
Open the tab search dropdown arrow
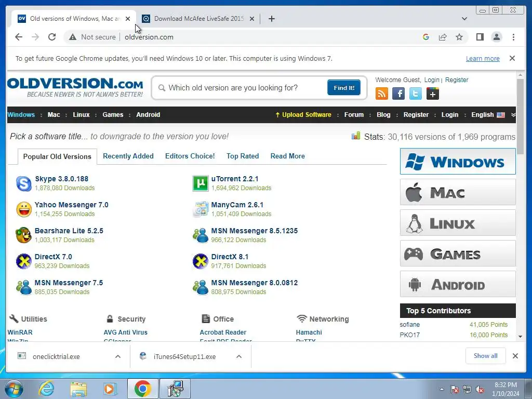464,19
